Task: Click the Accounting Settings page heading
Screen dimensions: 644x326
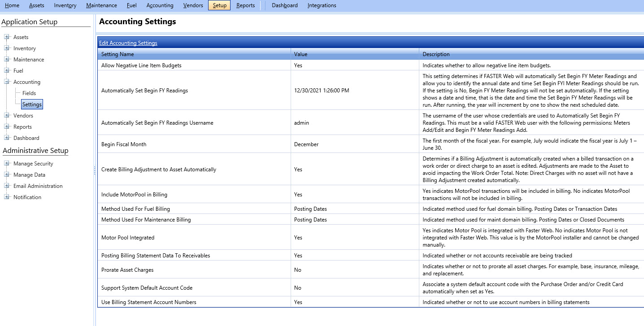Action: (x=138, y=22)
